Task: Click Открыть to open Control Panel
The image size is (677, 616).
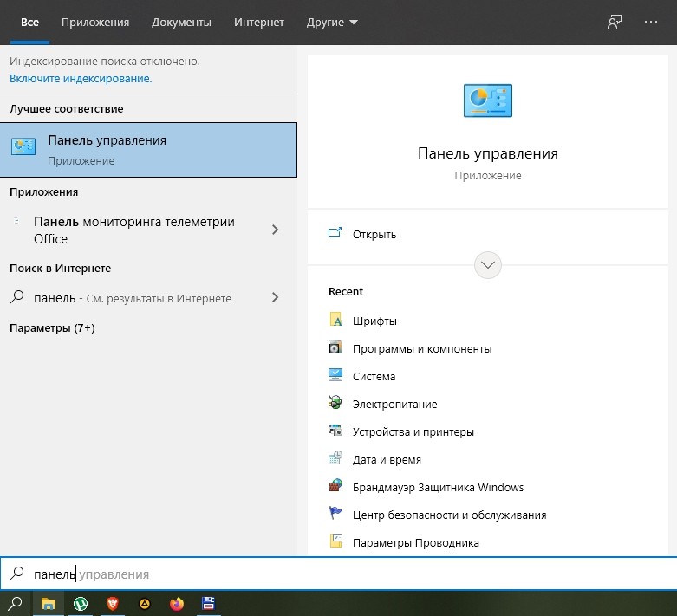Action: tap(374, 234)
